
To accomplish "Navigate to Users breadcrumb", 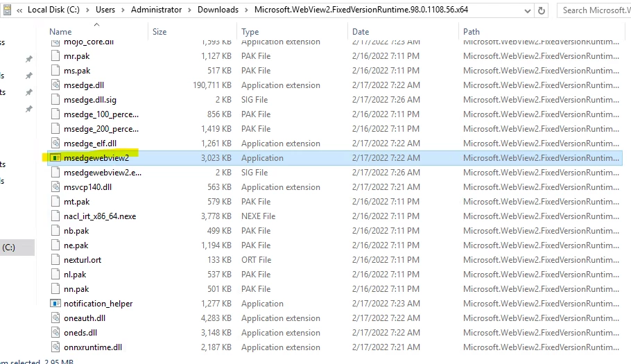I will pos(105,10).
